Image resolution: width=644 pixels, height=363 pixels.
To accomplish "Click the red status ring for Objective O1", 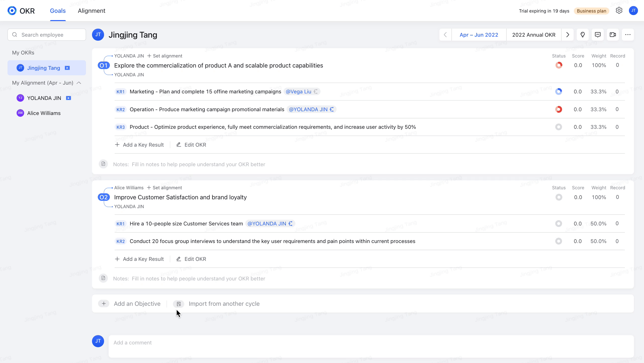I will click(x=559, y=65).
